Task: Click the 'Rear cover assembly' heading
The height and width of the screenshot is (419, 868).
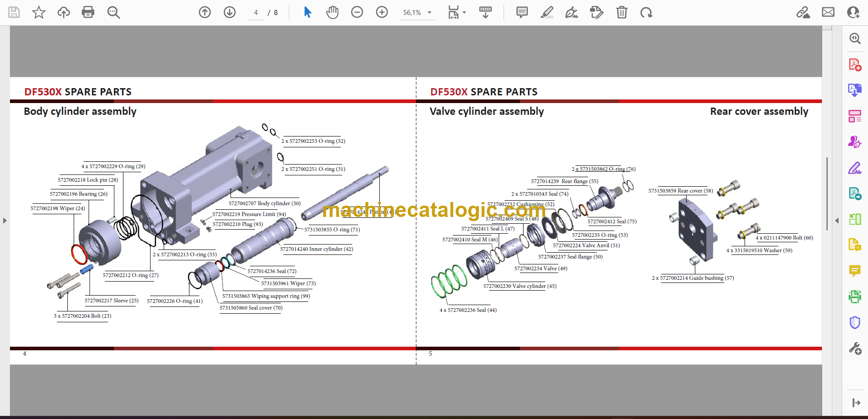Action: click(759, 111)
